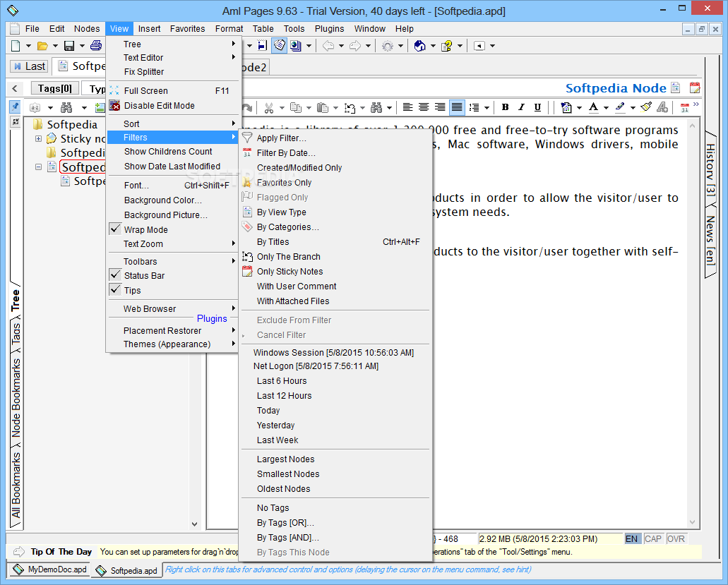Click the tree panel binoculars search icon
The image size is (728, 585).
tap(66, 108)
